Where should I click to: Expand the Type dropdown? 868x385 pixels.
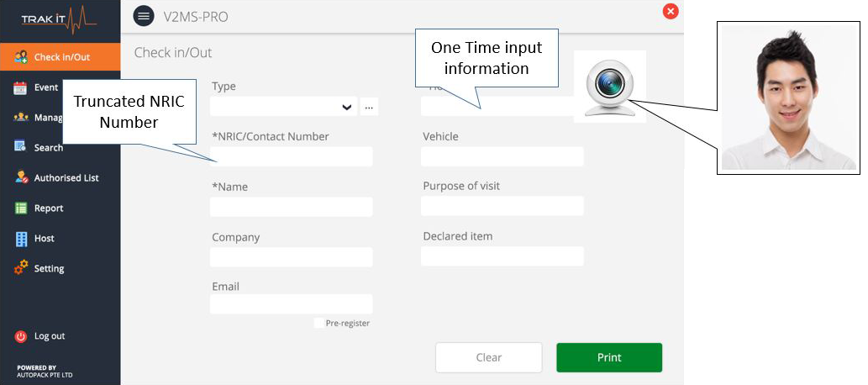pyautogui.click(x=346, y=107)
